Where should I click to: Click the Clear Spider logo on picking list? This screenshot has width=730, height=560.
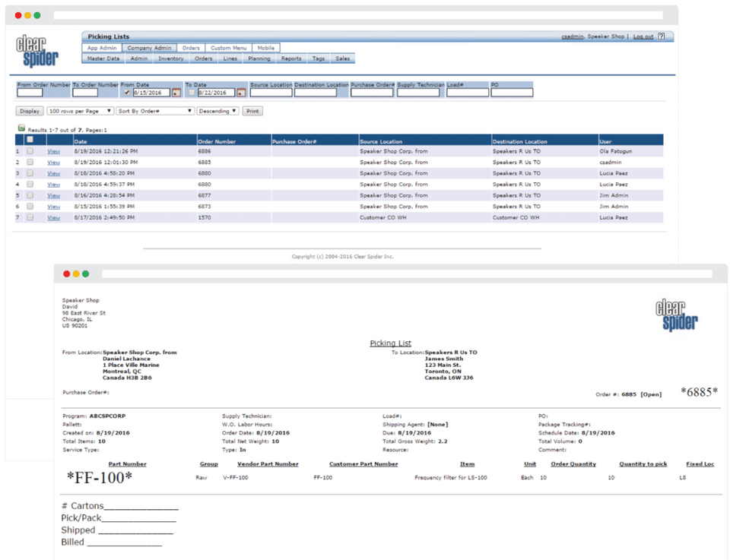(677, 314)
